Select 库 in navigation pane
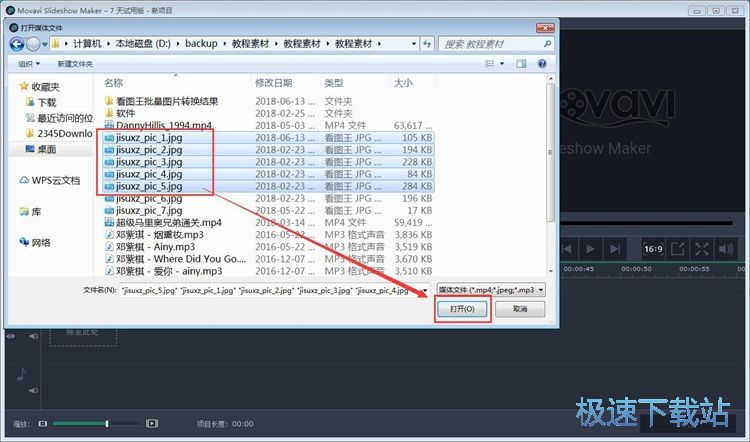750x442 pixels. pyautogui.click(x=30, y=211)
